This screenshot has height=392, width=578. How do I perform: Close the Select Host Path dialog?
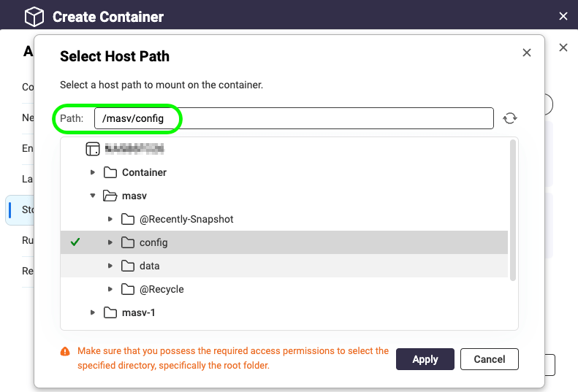point(527,53)
